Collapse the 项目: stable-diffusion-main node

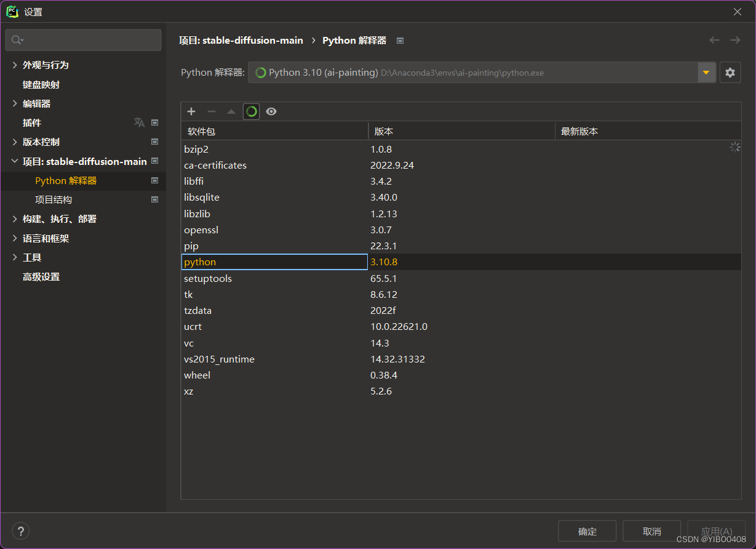[x=15, y=161]
